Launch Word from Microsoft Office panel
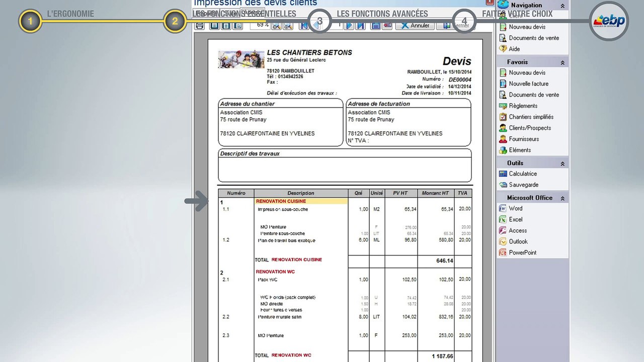644x362 pixels. (x=515, y=208)
